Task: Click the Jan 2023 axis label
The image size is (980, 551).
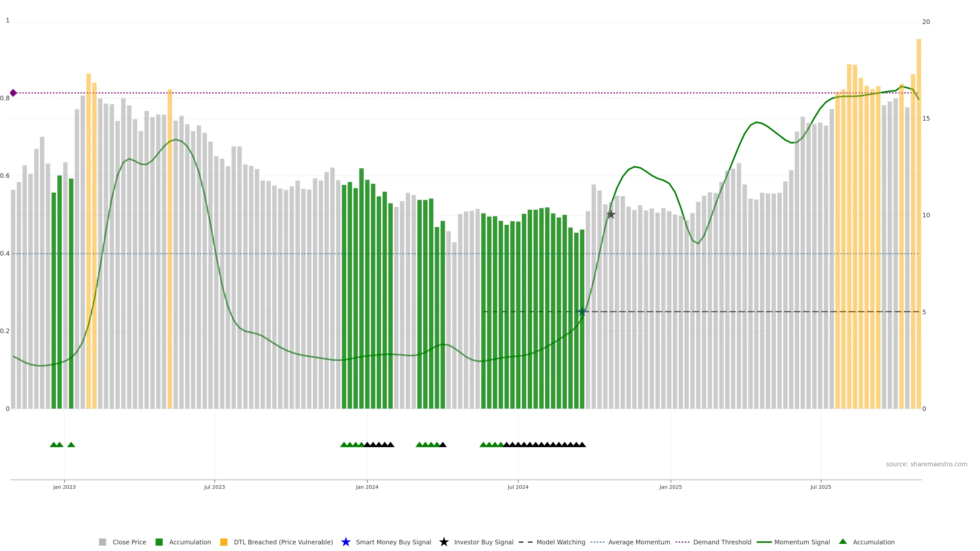Action: pos(64,487)
